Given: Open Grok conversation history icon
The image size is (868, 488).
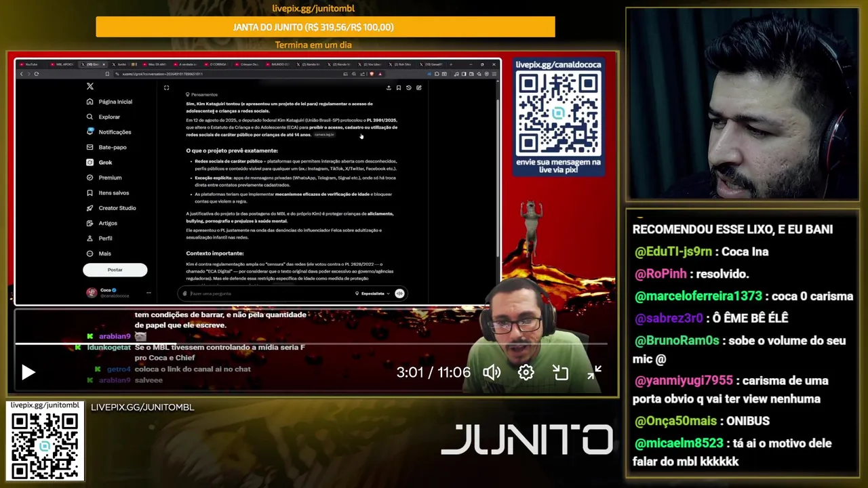Looking at the screenshot, I should point(408,87).
